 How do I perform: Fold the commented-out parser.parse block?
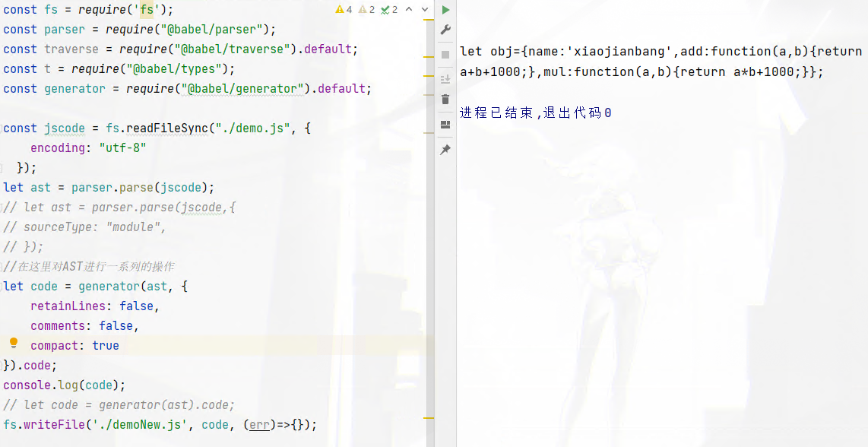pyautogui.click(x=2, y=208)
